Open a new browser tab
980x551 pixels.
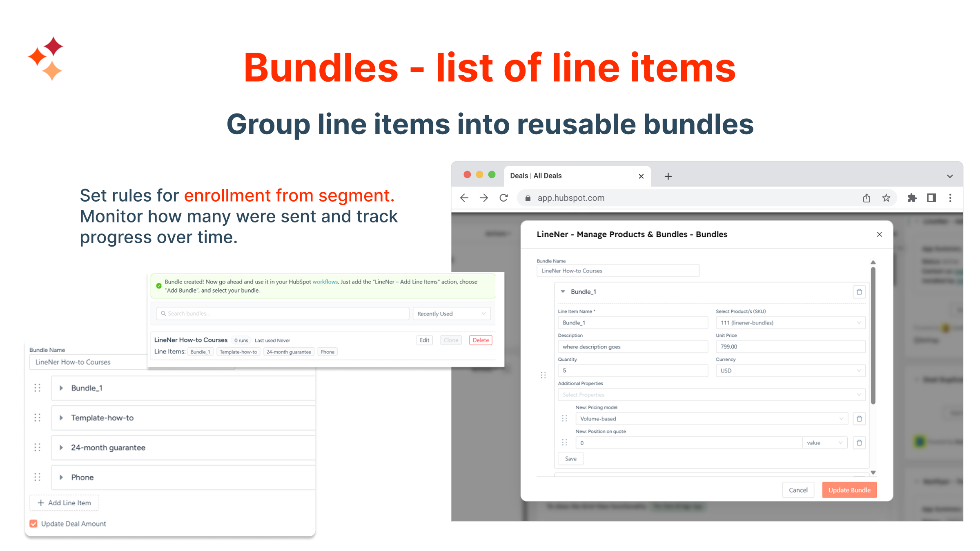click(668, 176)
